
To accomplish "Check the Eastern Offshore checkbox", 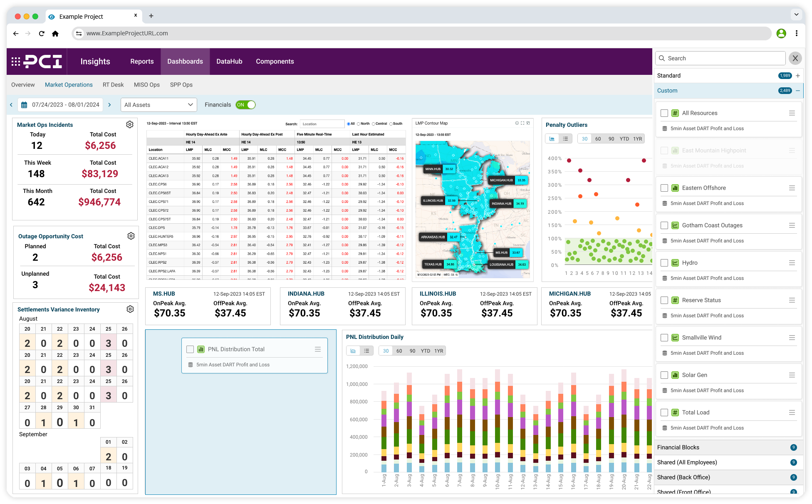I will pyautogui.click(x=664, y=188).
